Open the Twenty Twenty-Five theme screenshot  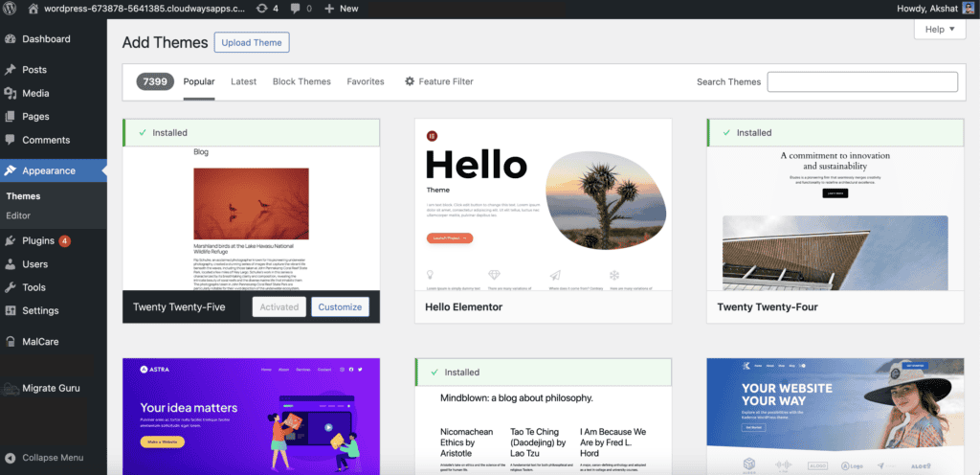click(252, 218)
